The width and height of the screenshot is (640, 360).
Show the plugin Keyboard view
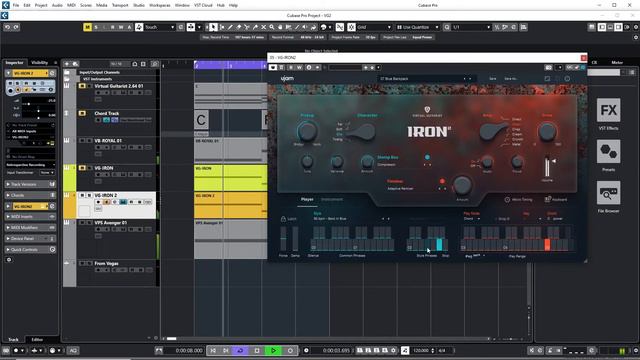click(556, 200)
